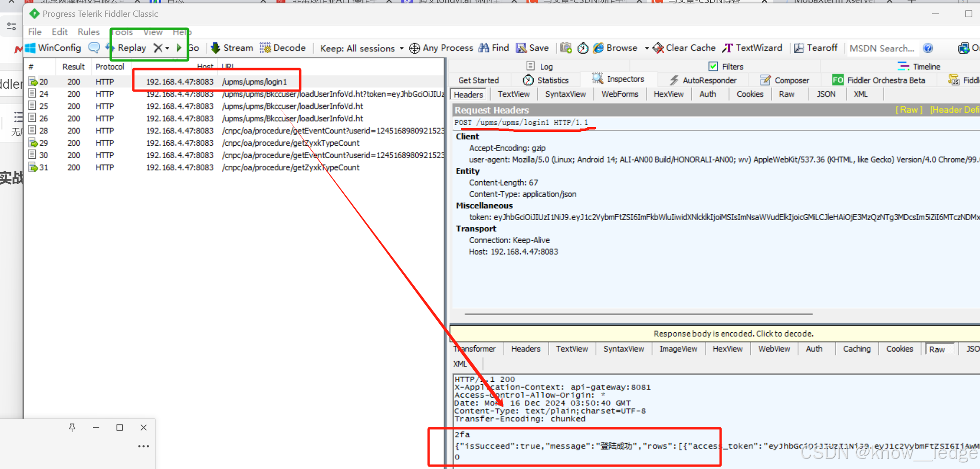Click the Protocol column header

110,67
